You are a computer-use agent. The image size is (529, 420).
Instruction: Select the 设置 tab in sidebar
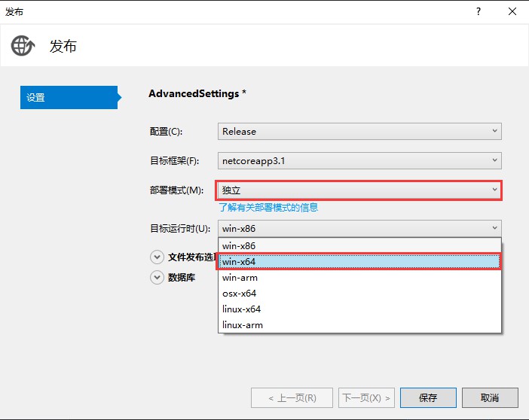click(x=69, y=97)
